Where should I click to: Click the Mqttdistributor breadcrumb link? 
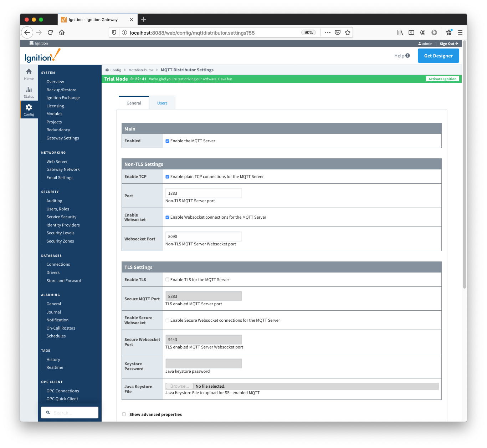(141, 70)
